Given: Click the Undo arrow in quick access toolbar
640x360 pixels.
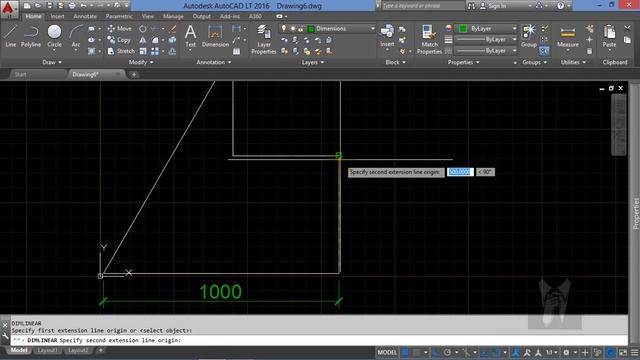Looking at the screenshot, I should click(x=84, y=6).
